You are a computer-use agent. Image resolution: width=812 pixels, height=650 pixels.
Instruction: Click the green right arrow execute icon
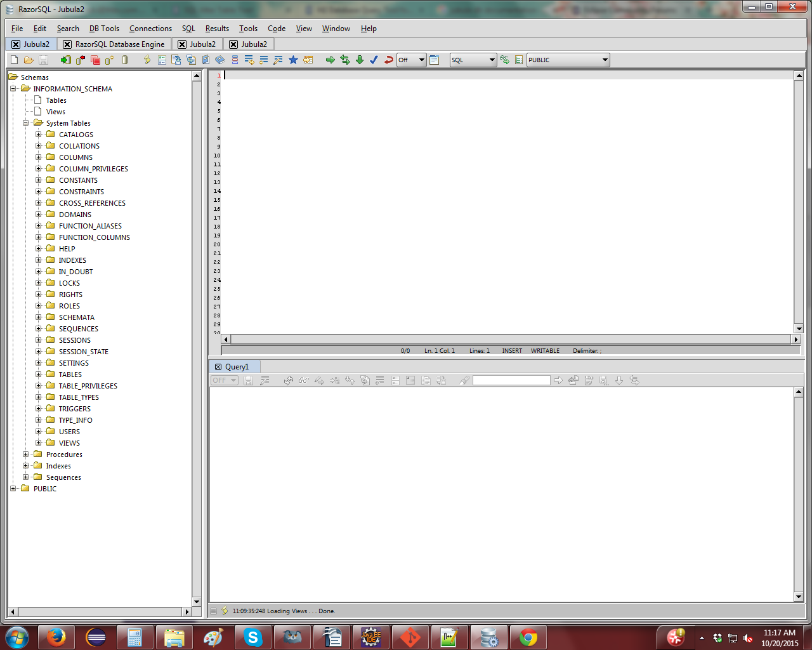tap(330, 60)
